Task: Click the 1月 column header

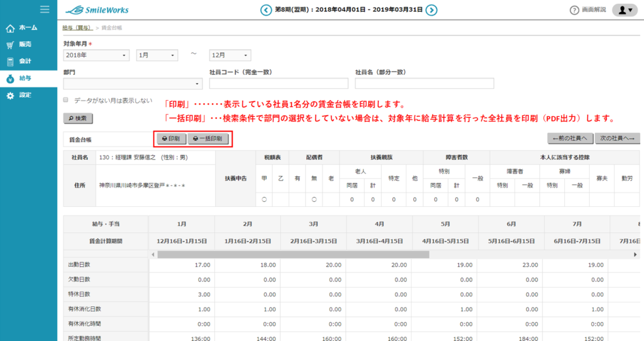Action: point(182,224)
